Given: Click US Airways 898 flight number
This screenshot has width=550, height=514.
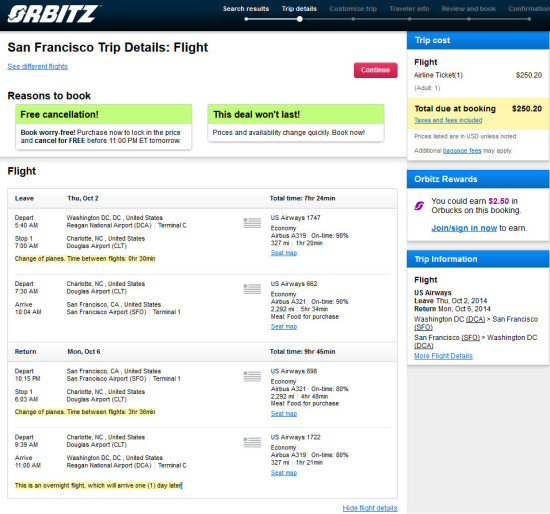Looking at the screenshot, I should pos(294,371).
